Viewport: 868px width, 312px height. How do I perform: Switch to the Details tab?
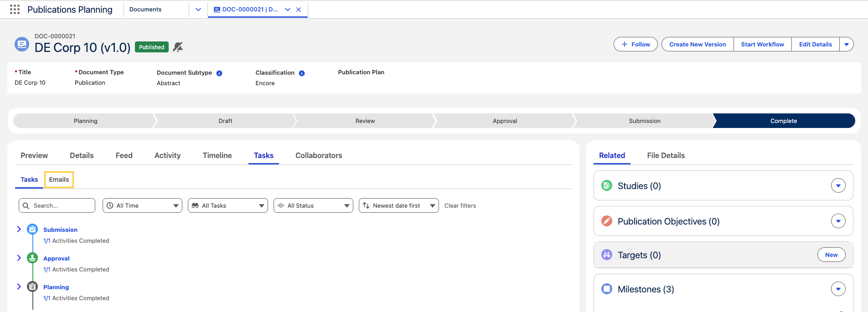82,155
